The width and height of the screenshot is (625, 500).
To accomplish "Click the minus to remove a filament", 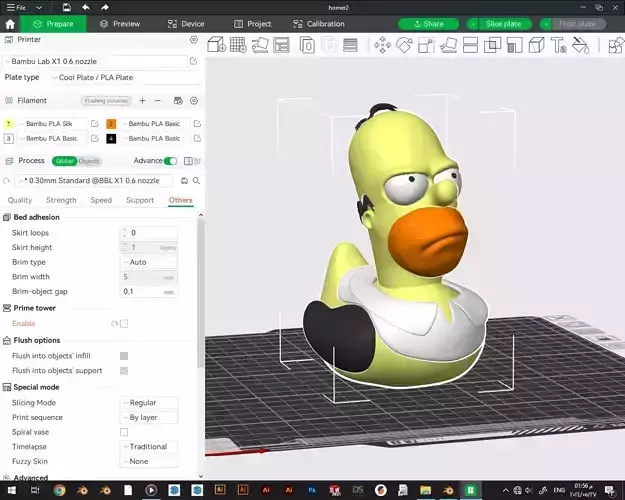I will pos(157,100).
